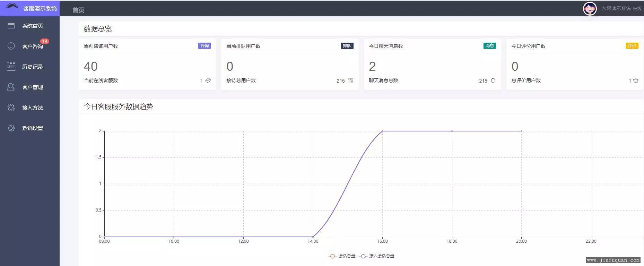Toggle the 接入会话总量 legend series
Viewport: 644px width, 266px height.
(x=377, y=256)
